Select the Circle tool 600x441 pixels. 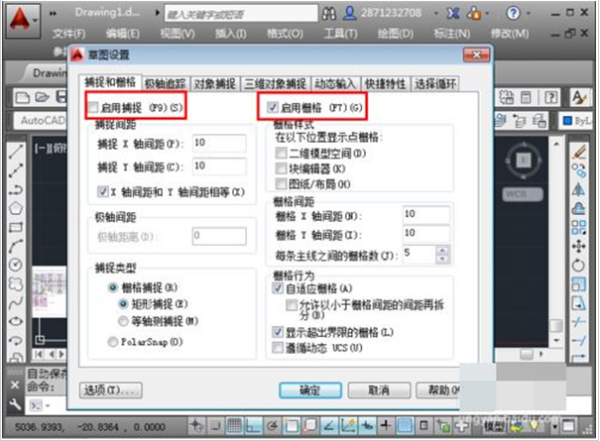(16, 265)
